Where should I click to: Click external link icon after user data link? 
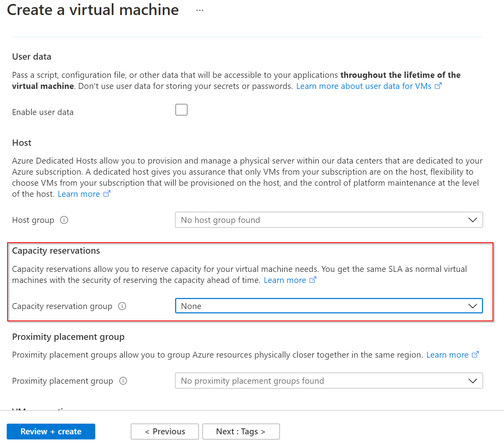coord(438,86)
